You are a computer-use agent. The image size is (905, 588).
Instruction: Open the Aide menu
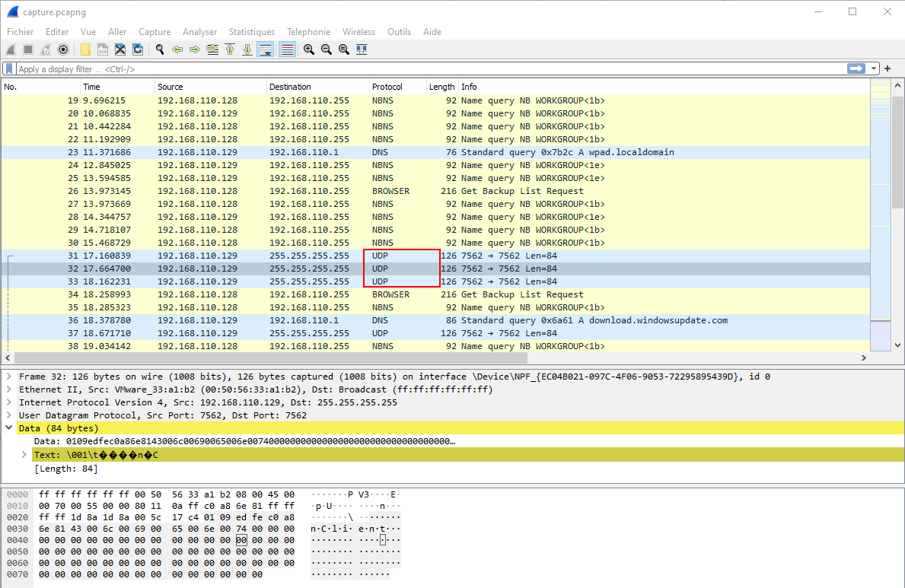click(x=432, y=32)
